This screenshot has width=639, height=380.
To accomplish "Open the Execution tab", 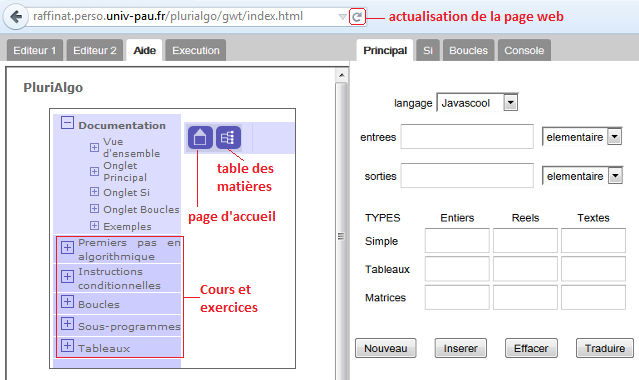I will [196, 50].
